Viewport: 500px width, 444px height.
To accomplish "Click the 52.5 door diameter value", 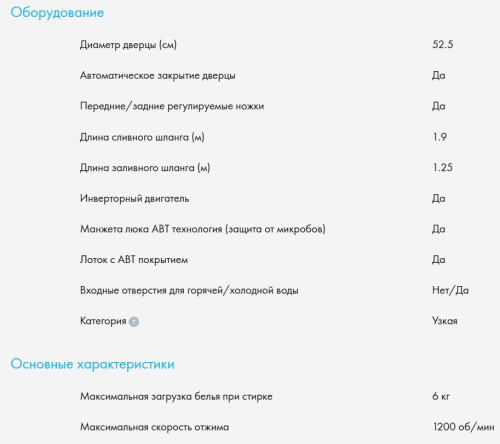I will pos(443,44).
